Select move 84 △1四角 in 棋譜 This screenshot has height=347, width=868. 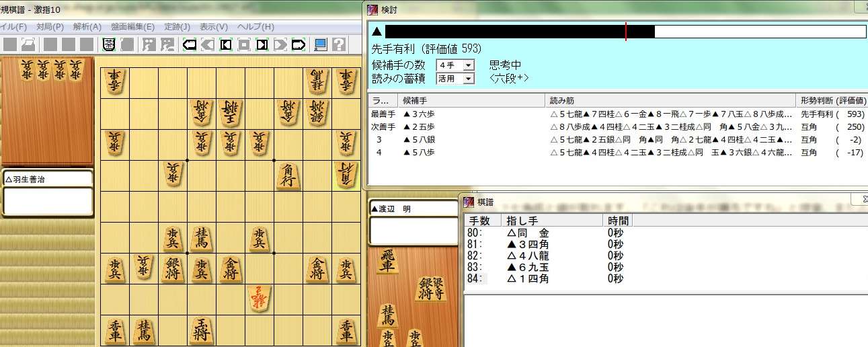[548, 278]
